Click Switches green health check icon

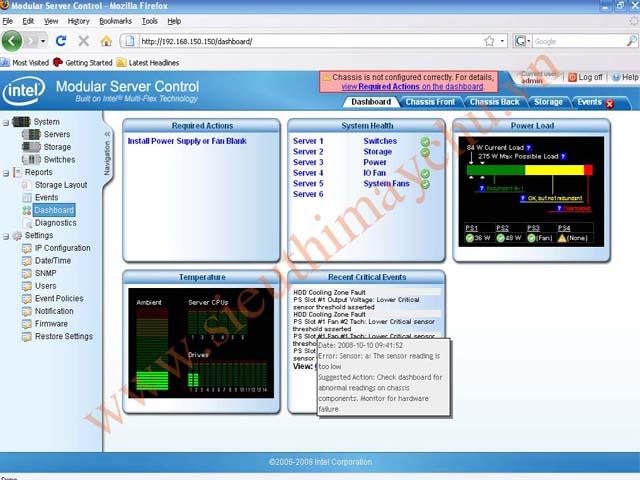(425, 142)
